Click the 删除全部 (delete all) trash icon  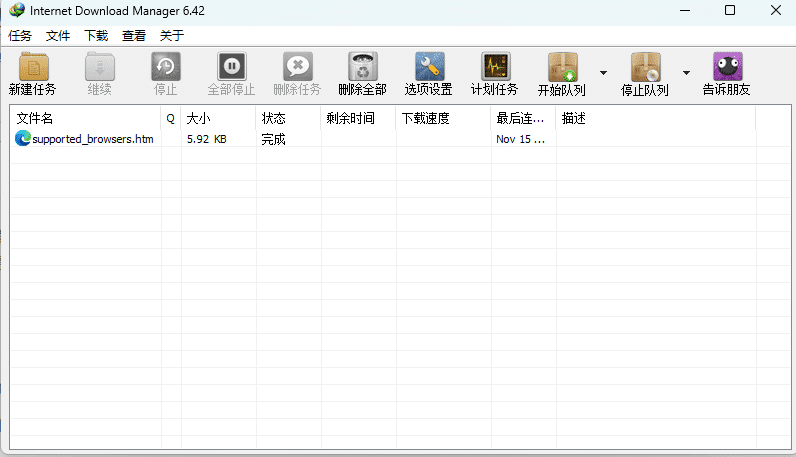362,68
